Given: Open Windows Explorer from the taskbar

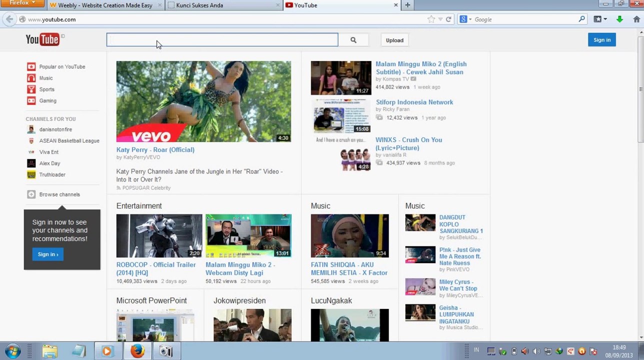Looking at the screenshot, I should [x=50, y=351].
